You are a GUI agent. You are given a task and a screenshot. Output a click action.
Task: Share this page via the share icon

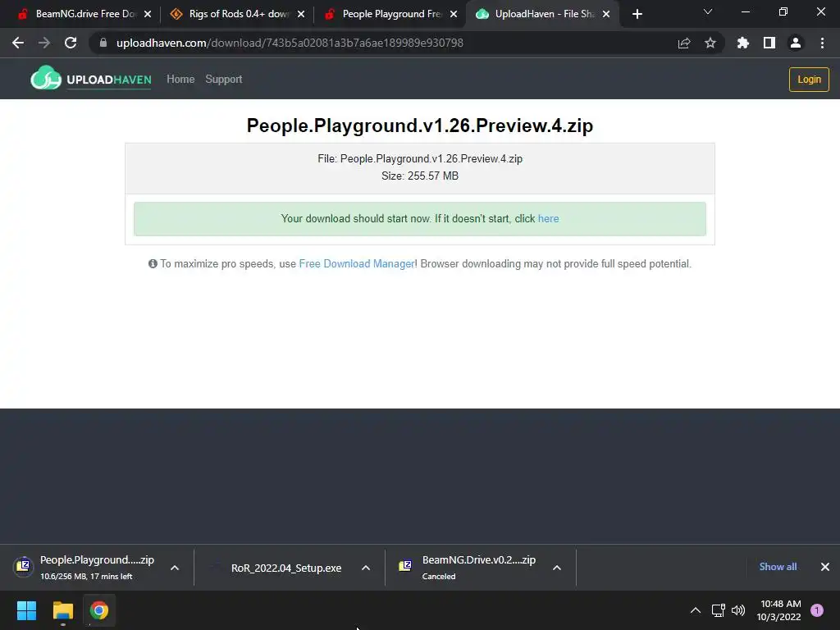coord(684,43)
